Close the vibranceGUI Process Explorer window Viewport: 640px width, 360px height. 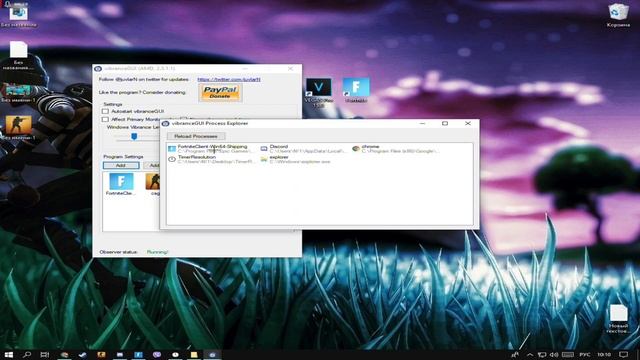pyautogui.click(x=468, y=123)
